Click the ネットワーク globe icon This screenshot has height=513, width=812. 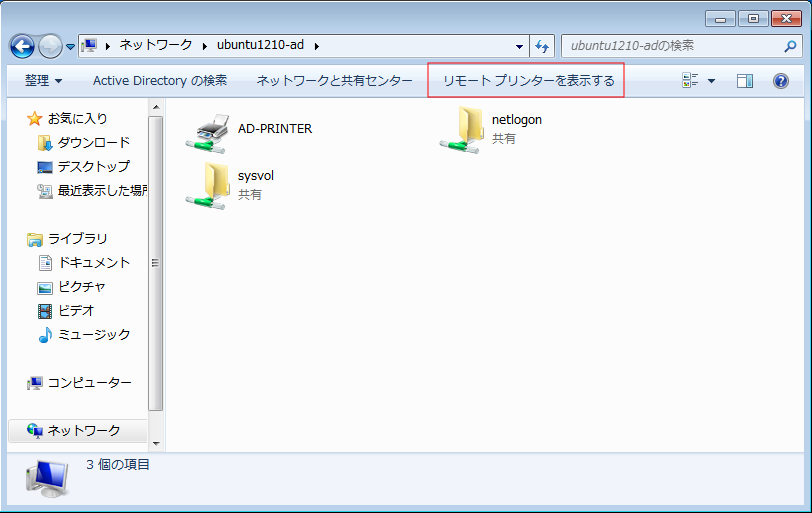coord(35,431)
